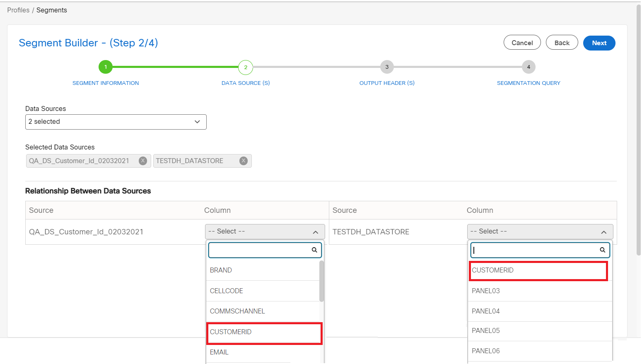Click the search magnifier in the TESTDH column dropdown

pyautogui.click(x=602, y=250)
